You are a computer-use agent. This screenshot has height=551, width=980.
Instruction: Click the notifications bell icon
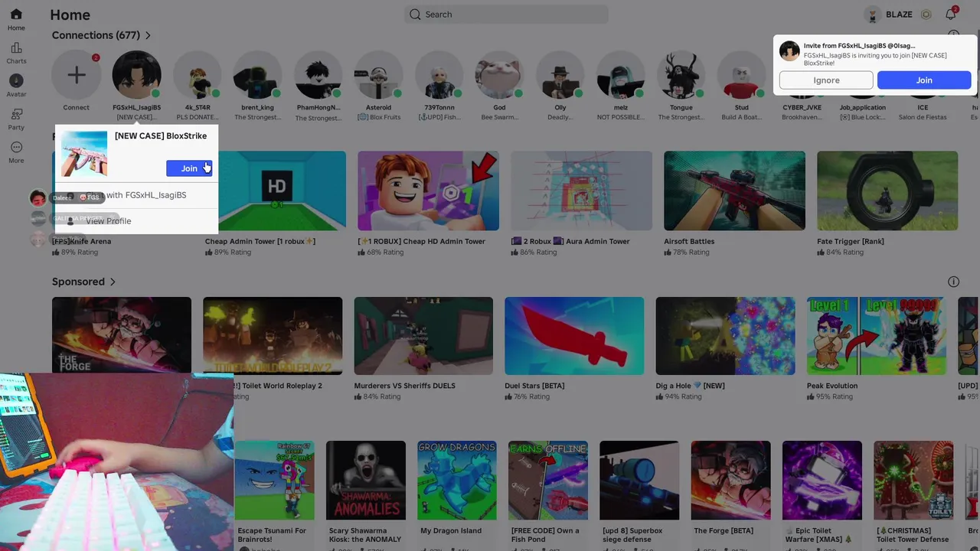tap(950, 15)
